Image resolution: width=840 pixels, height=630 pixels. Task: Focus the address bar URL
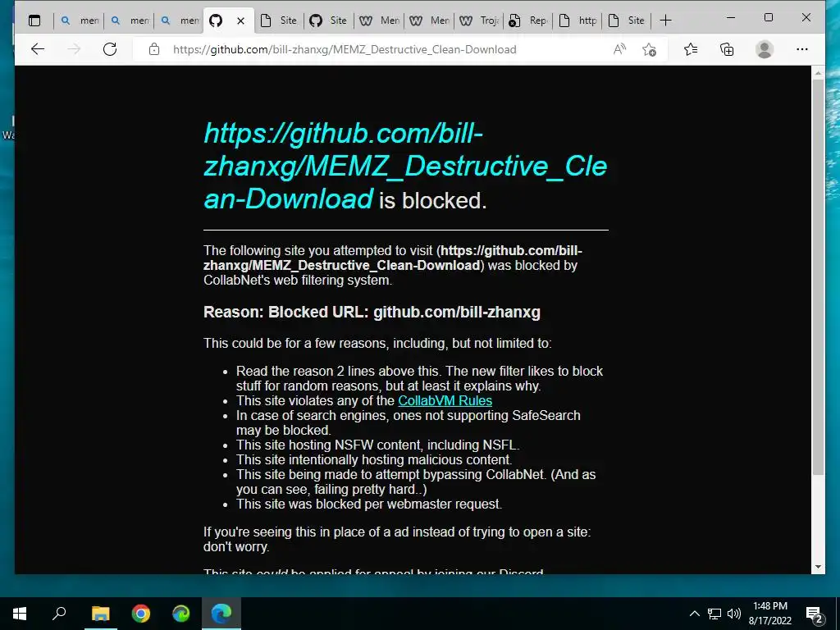pyautogui.click(x=345, y=49)
